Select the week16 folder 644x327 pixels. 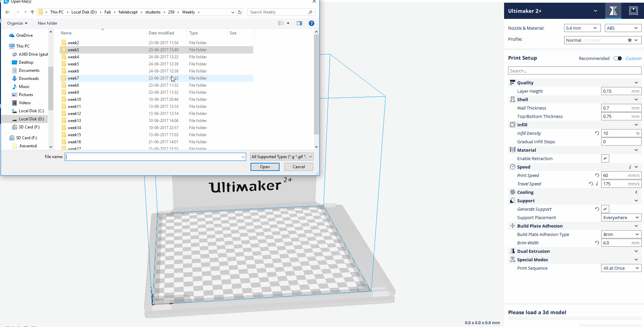(156, 142)
